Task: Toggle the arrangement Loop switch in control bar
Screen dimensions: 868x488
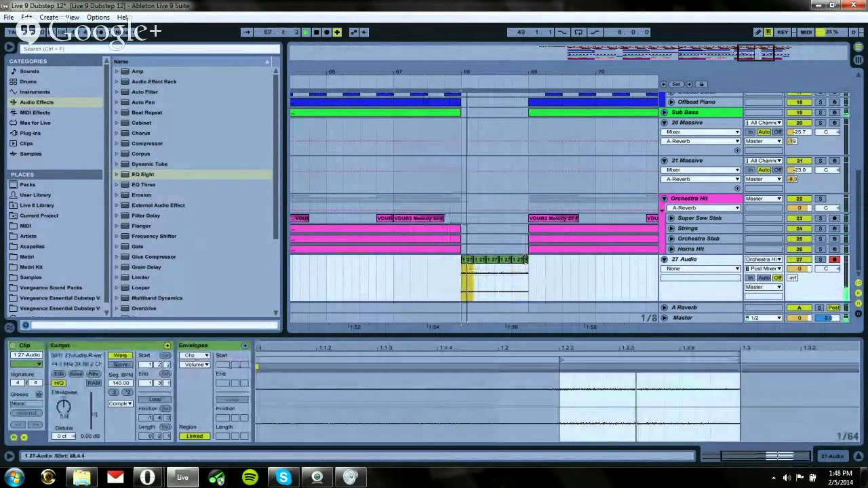Action: [x=578, y=32]
